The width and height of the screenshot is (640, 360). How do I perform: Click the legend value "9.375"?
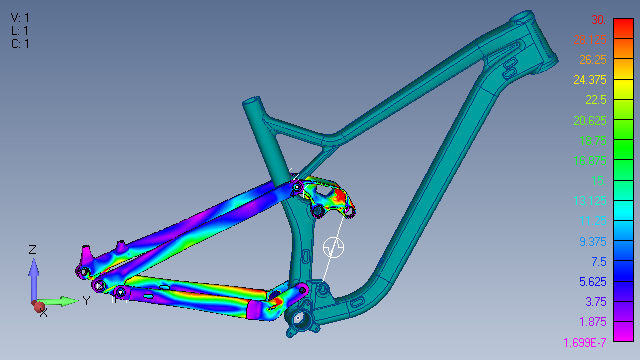[x=593, y=242]
